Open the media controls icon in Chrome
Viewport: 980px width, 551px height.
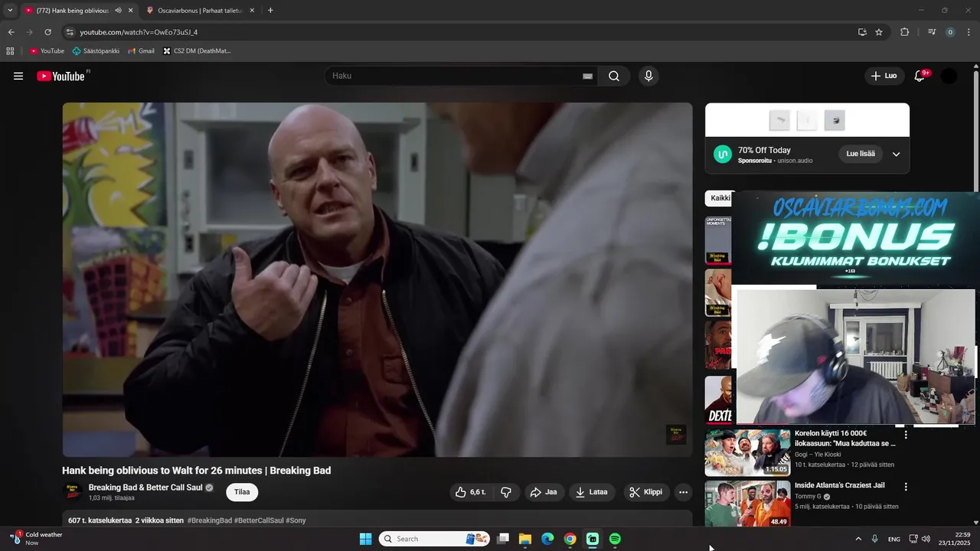coord(932,32)
